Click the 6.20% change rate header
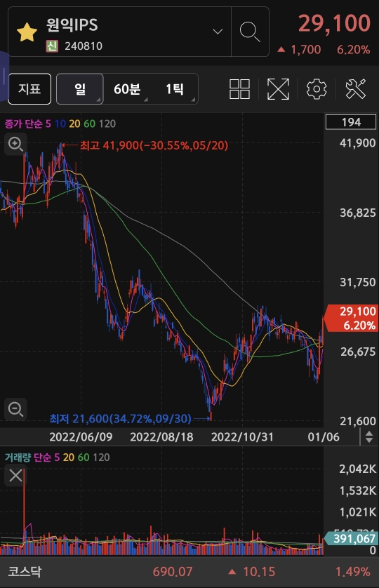 coord(353,50)
